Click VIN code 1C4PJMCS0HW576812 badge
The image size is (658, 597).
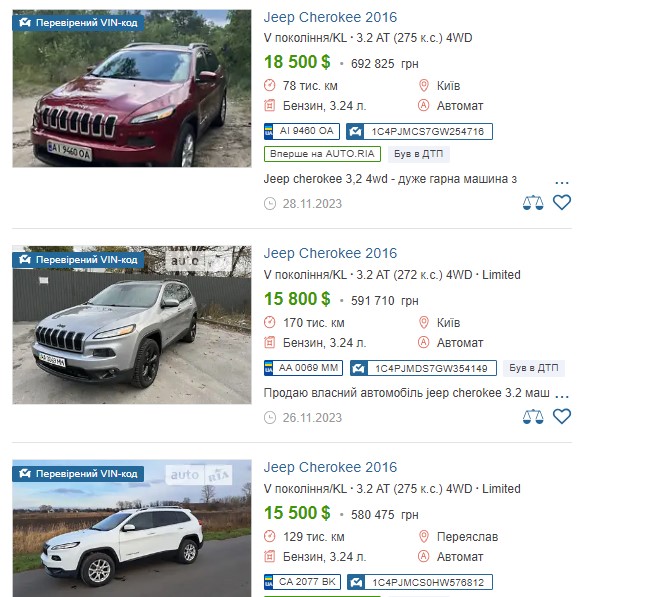click(x=420, y=582)
